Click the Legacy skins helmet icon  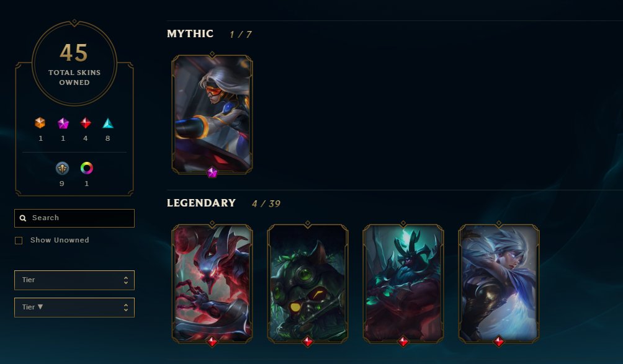[62, 168]
